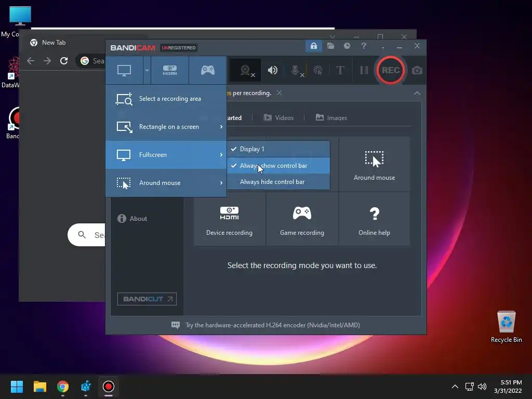532x399 pixels.
Task: Click the pause recording button
Action: pos(364,70)
